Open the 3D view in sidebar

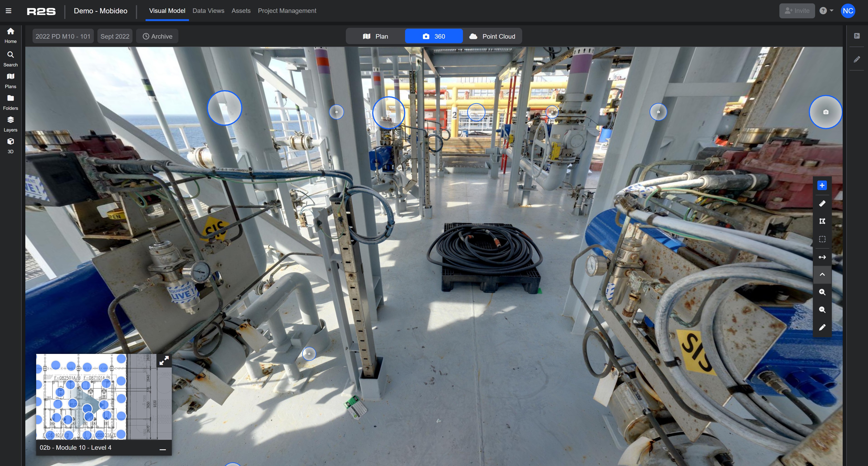[10, 146]
